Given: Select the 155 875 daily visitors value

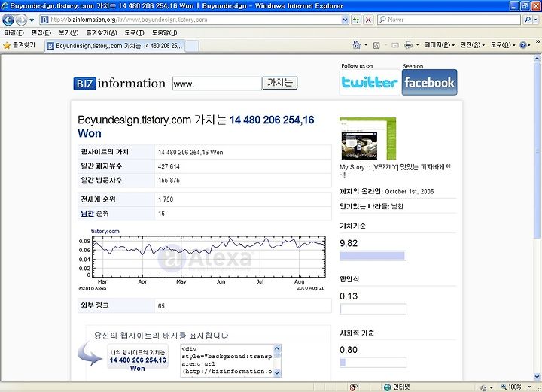Looking at the screenshot, I should [x=169, y=181].
